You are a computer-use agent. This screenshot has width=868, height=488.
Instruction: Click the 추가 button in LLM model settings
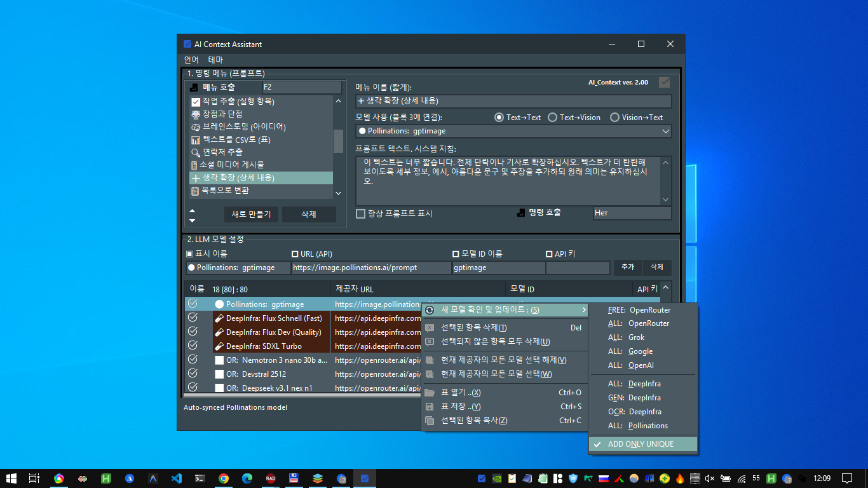point(628,268)
